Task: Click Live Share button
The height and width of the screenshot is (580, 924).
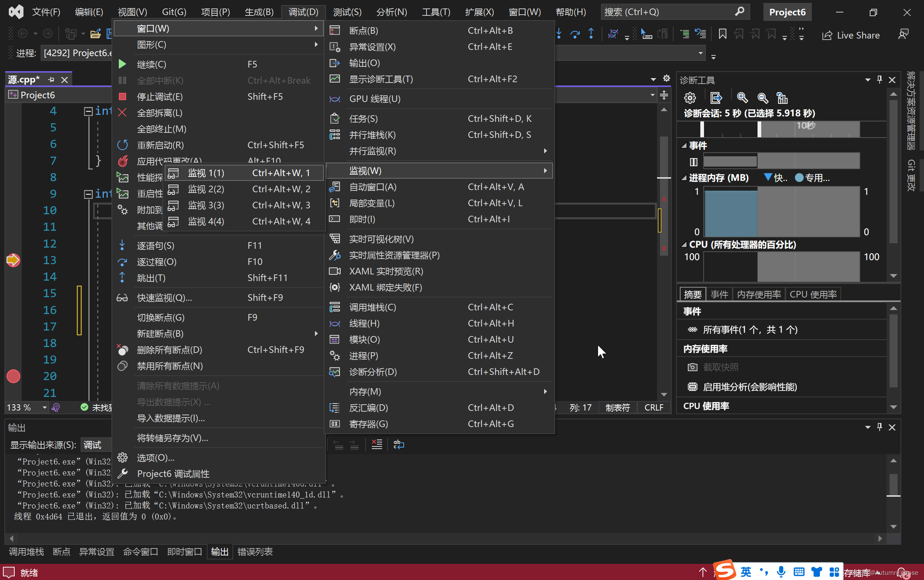Action: pyautogui.click(x=851, y=35)
